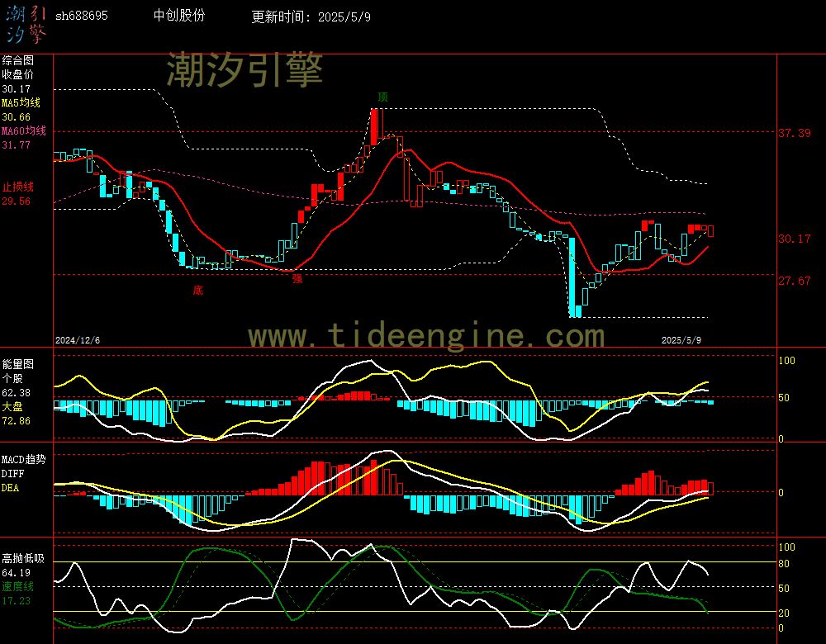
Task: Click the 2025/5/9 date on the chart axis
Action: click(681, 340)
